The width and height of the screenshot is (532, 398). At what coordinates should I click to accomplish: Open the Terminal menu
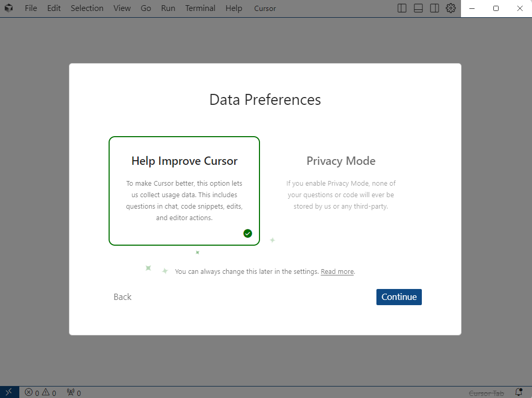point(200,8)
